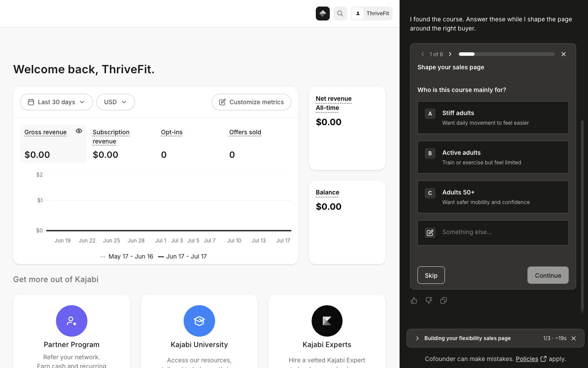Click the Jun 17 - Jul 17 legend entry

(x=182, y=256)
